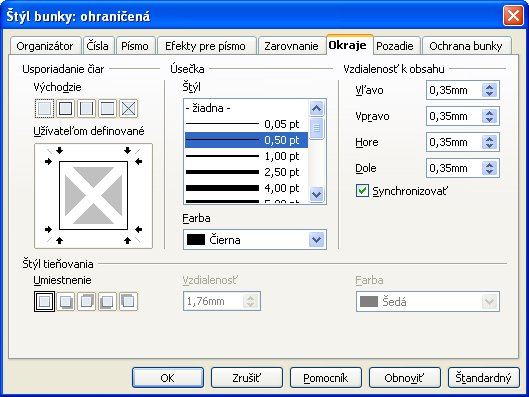Select shadow to bottom right icon

click(65, 301)
